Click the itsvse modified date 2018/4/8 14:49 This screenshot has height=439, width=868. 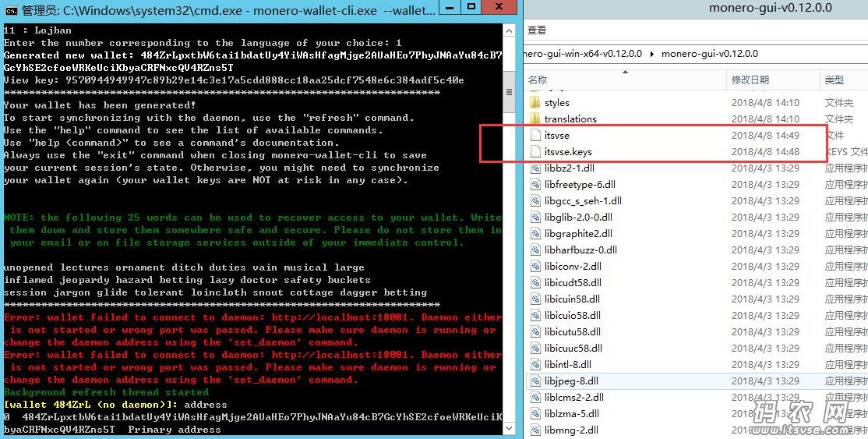point(766,135)
